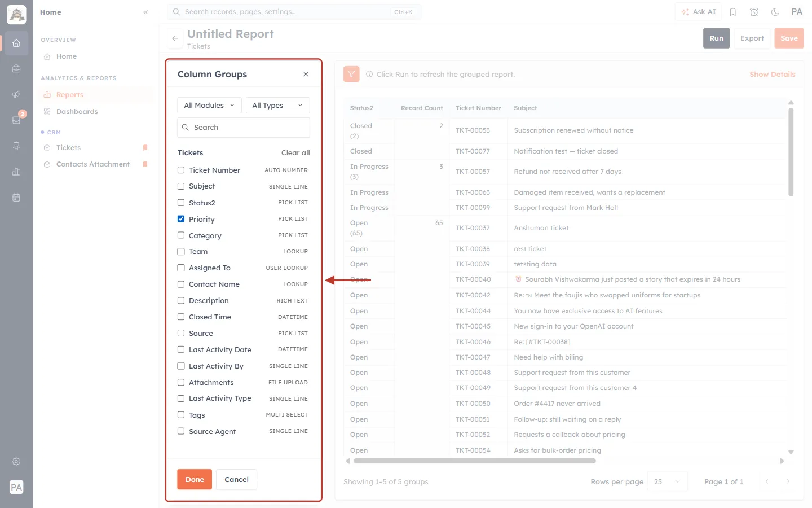
Task: Check the Attachments checkbox
Action: [181, 382]
